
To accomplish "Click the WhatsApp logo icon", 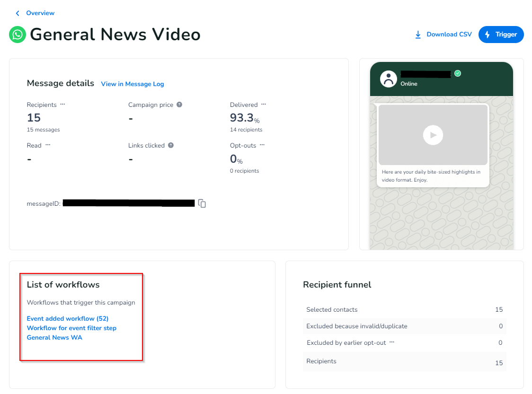I will click(18, 35).
